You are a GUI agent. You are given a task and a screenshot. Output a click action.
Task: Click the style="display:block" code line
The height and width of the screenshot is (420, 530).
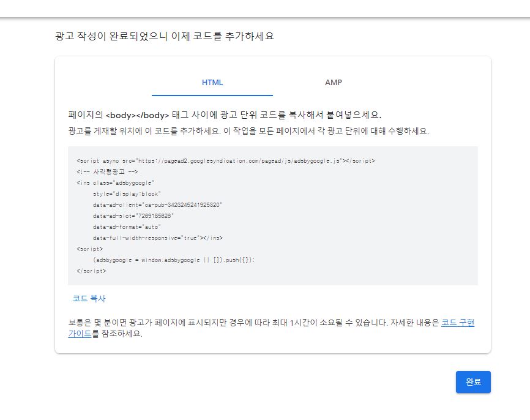point(127,194)
